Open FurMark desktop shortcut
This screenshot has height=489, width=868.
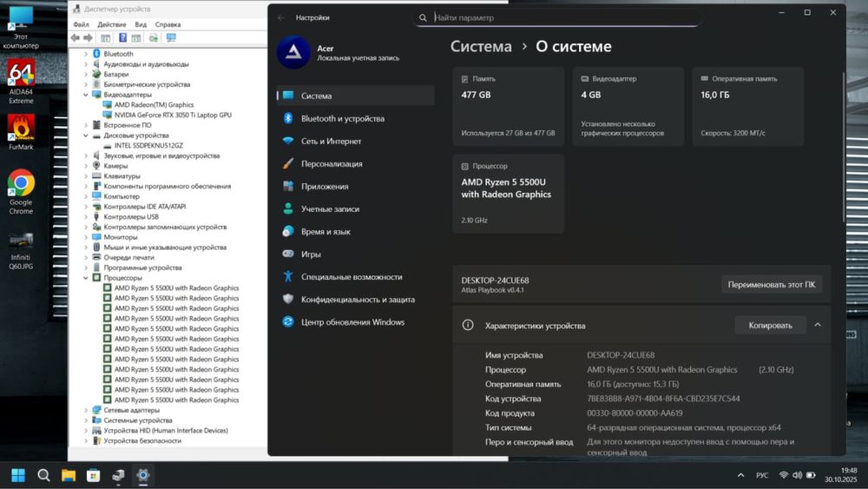[21, 132]
